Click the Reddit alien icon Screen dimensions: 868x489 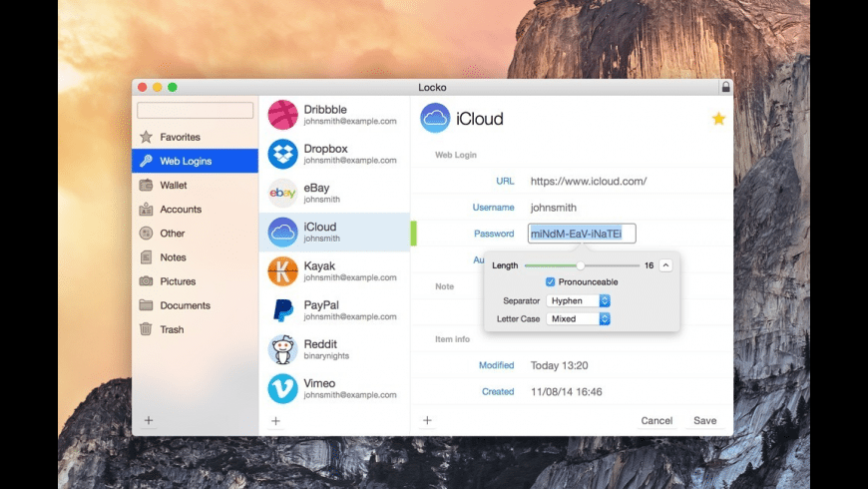pos(283,349)
